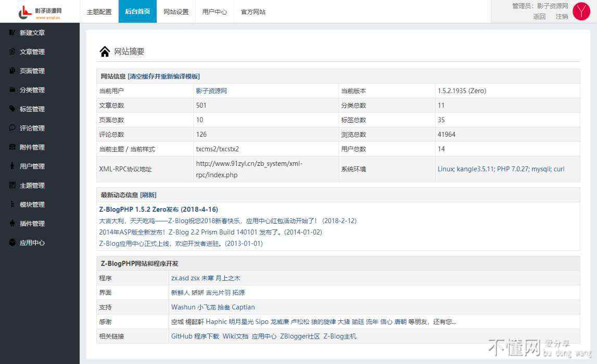The image size is (597, 364).
Task: Click the 页面管理 page icon
Action: point(12,71)
